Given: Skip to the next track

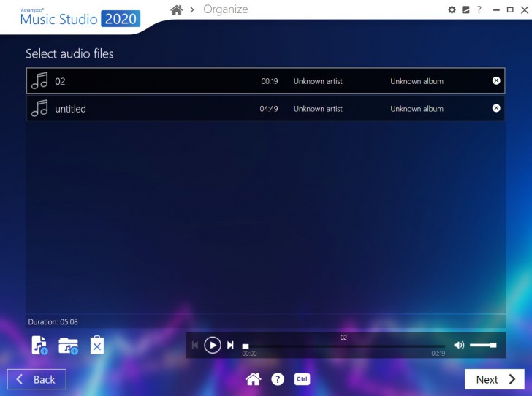Looking at the screenshot, I should 230,345.
